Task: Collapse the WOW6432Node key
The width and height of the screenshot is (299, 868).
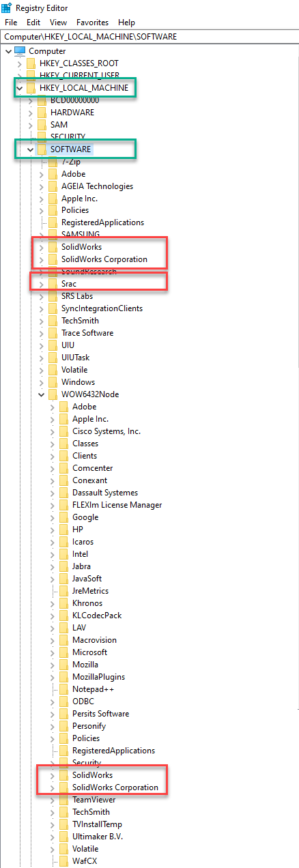Action: pos(42,394)
